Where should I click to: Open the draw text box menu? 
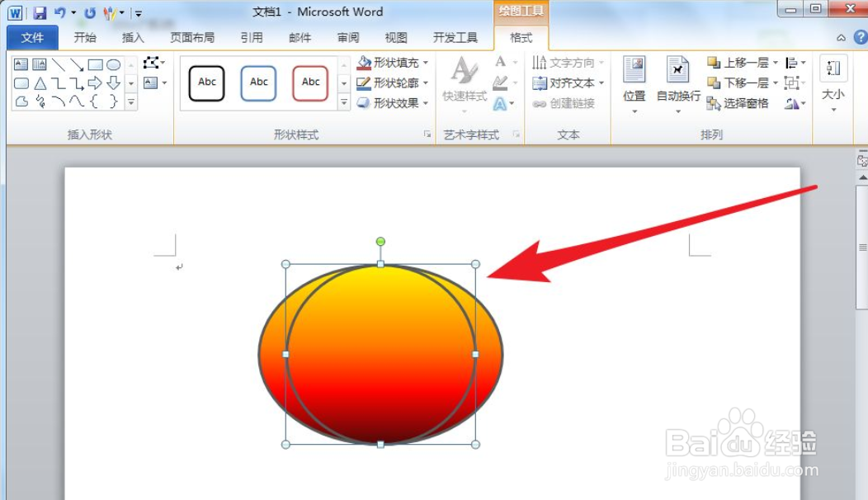(155, 83)
